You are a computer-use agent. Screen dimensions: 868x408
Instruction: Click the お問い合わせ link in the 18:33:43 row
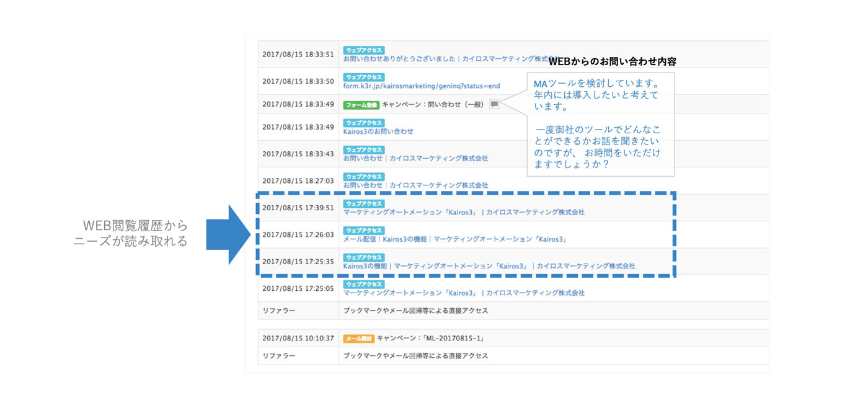(x=415, y=158)
